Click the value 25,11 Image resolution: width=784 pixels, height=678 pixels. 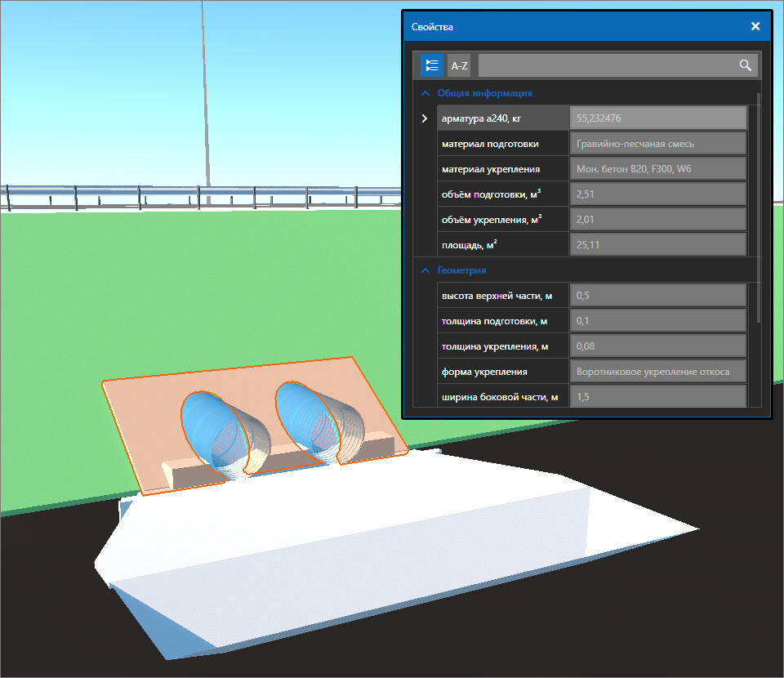click(658, 245)
